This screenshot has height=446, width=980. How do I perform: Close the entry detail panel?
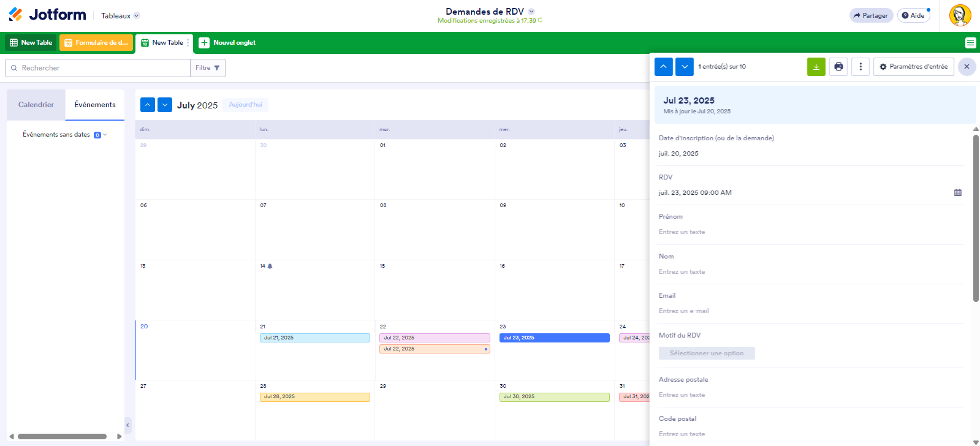tap(967, 67)
